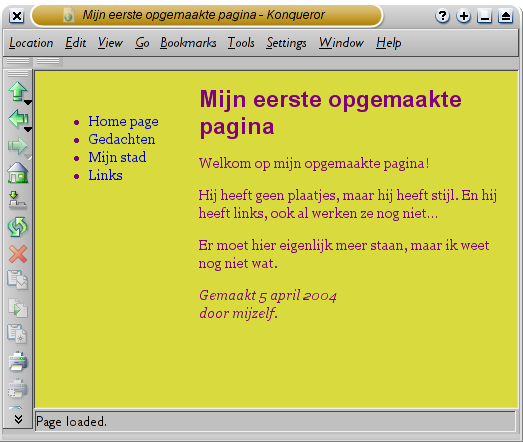Image resolution: width=523 pixels, height=442 pixels.
Task: Expand hidden toolbar items with double chevron
Action: (x=18, y=419)
